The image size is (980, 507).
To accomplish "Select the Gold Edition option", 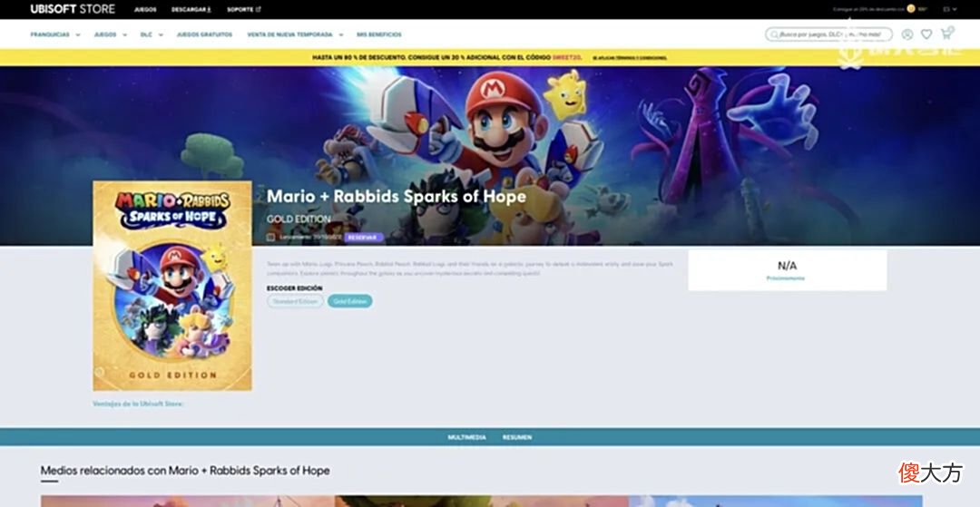I will [350, 301].
